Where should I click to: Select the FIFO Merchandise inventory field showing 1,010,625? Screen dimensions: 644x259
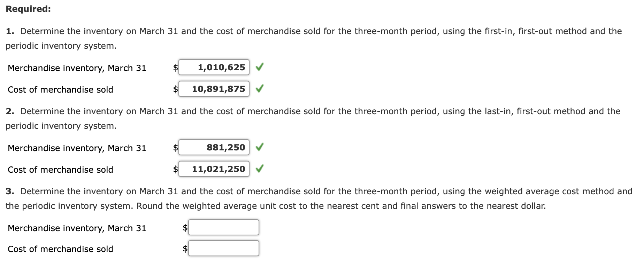point(214,68)
